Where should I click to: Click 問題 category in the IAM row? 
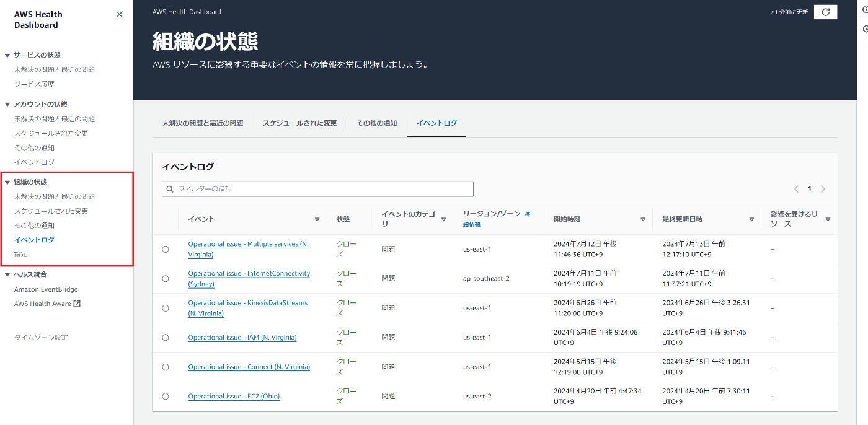pos(388,338)
